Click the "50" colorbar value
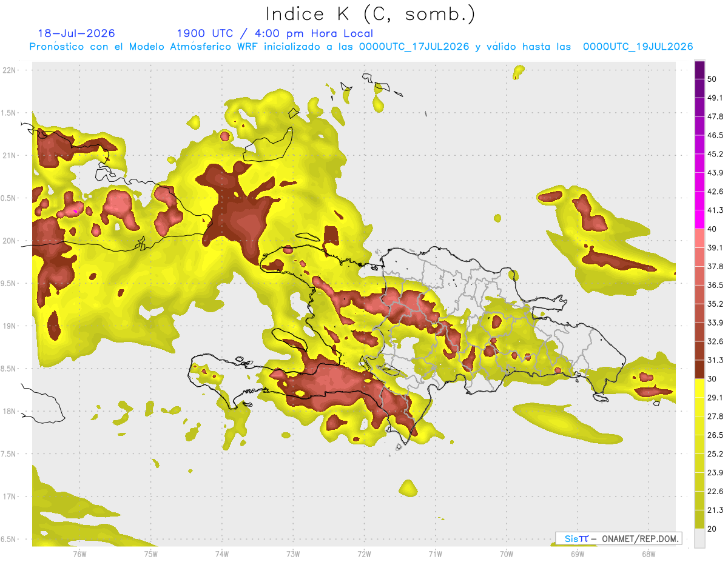The height and width of the screenshot is (562, 728). point(712,79)
